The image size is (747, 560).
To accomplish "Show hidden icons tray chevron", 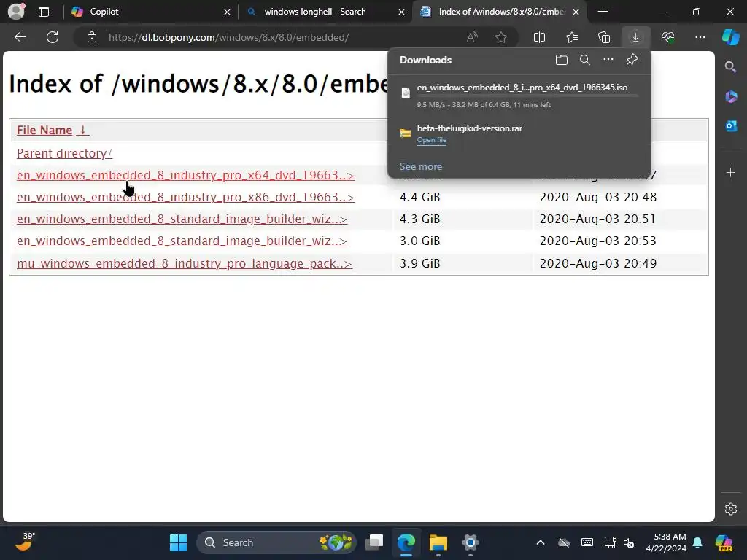I will point(541,542).
